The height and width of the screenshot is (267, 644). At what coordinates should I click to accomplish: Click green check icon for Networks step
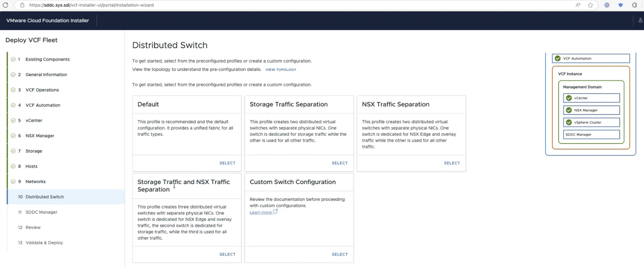tap(13, 182)
